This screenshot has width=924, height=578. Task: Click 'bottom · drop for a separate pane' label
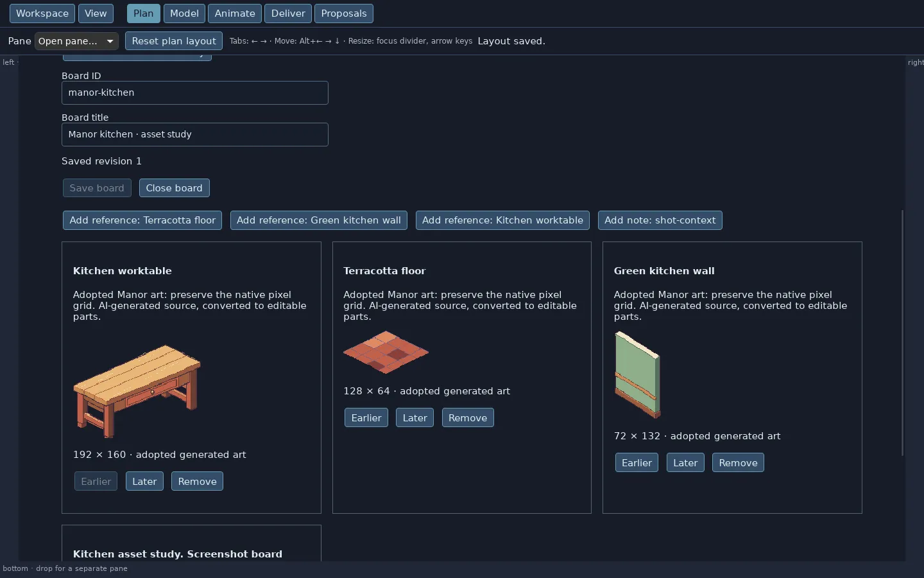(x=65, y=568)
